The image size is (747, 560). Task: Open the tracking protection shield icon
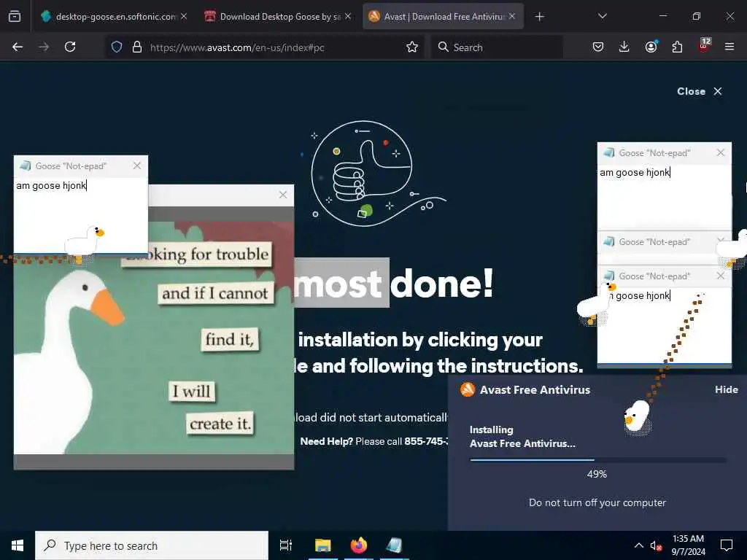point(117,47)
